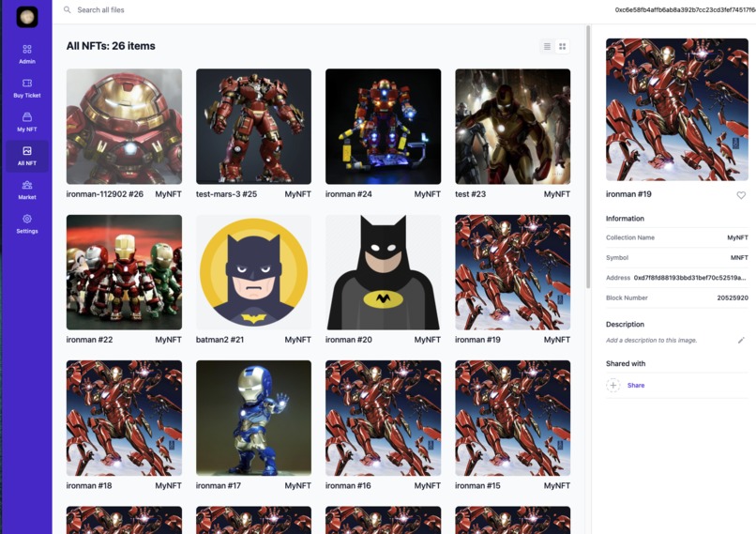
Task: Click the app logo avatar in sidebar
Action: pos(27,17)
